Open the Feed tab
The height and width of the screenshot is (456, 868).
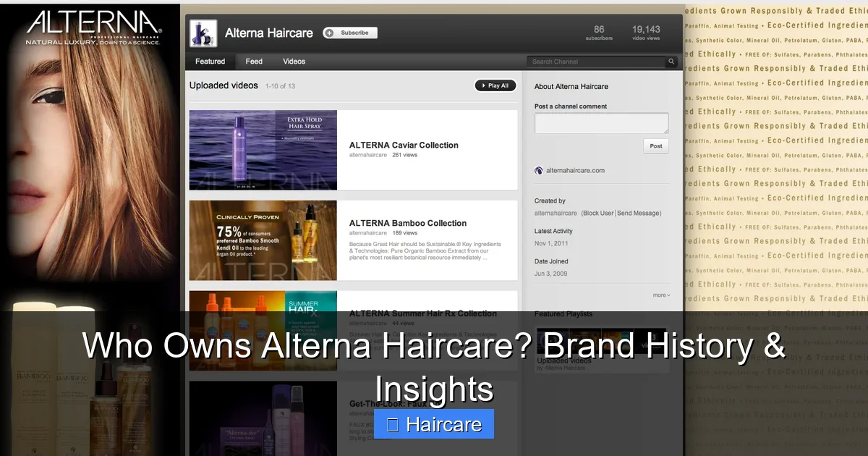253,62
